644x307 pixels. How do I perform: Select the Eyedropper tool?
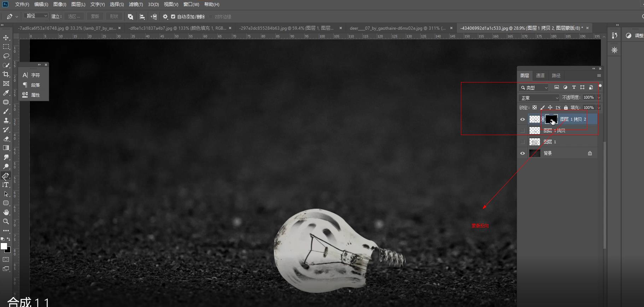pyautogui.click(x=6, y=93)
